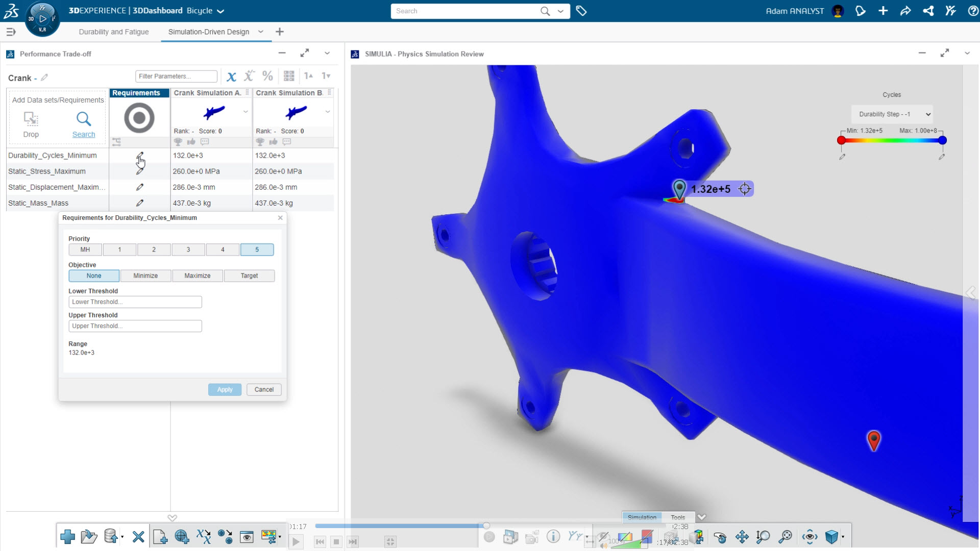Click the Search tool icon in parameters panel
This screenshot has width=980, height=551.
[84, 118]
